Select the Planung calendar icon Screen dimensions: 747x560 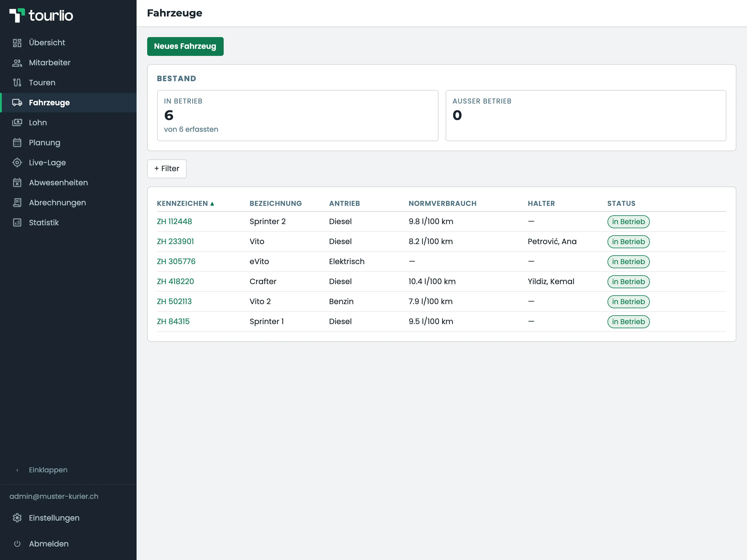coord(17,143)
